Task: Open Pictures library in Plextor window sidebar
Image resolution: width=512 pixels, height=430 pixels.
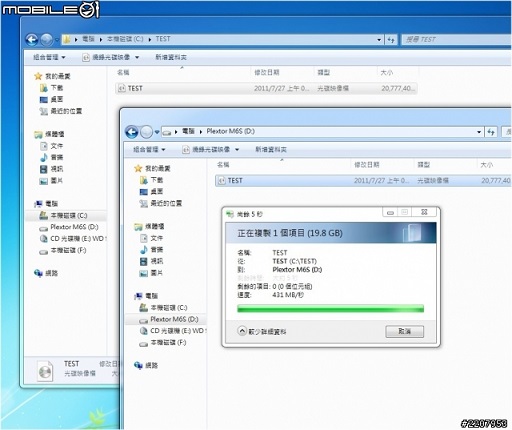Action: click(x=152, y=273)
